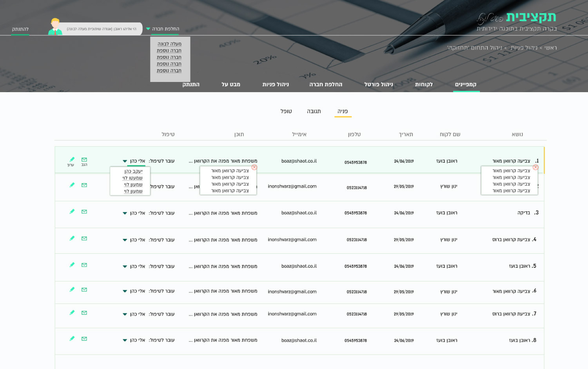Image resolution: width=588 pixels, height=369 pixels.
Task: Click the edit pencil in row 3 (בדיקה)
Action: click(x=72, y=211)
